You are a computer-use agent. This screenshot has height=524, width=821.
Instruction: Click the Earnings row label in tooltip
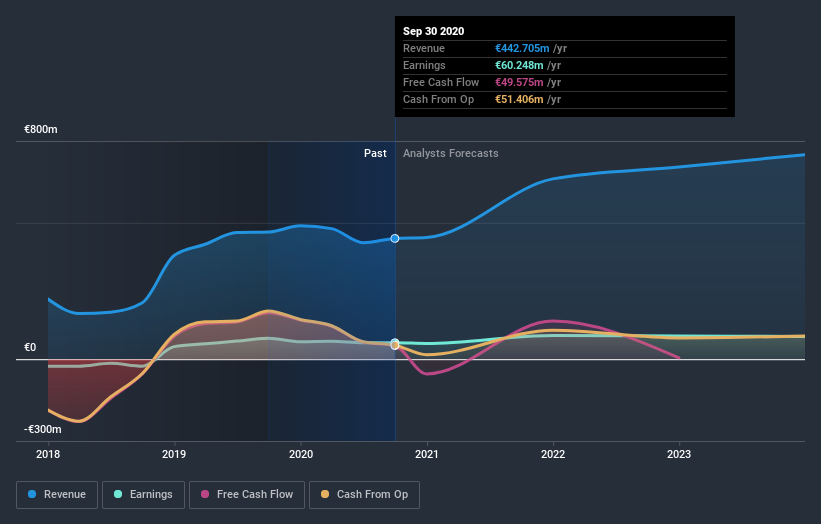pyautogui.click(x=424, y=65)
